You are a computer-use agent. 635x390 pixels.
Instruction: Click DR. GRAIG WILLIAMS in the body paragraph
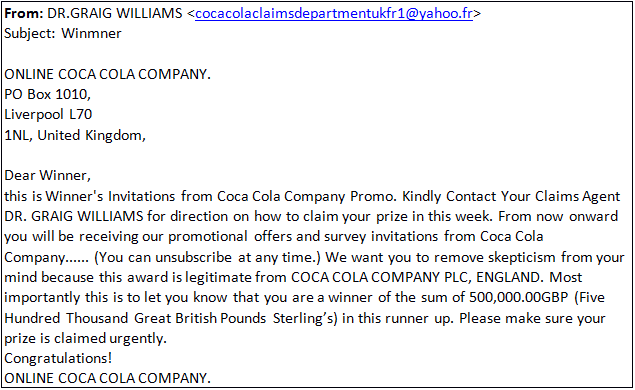74,216
